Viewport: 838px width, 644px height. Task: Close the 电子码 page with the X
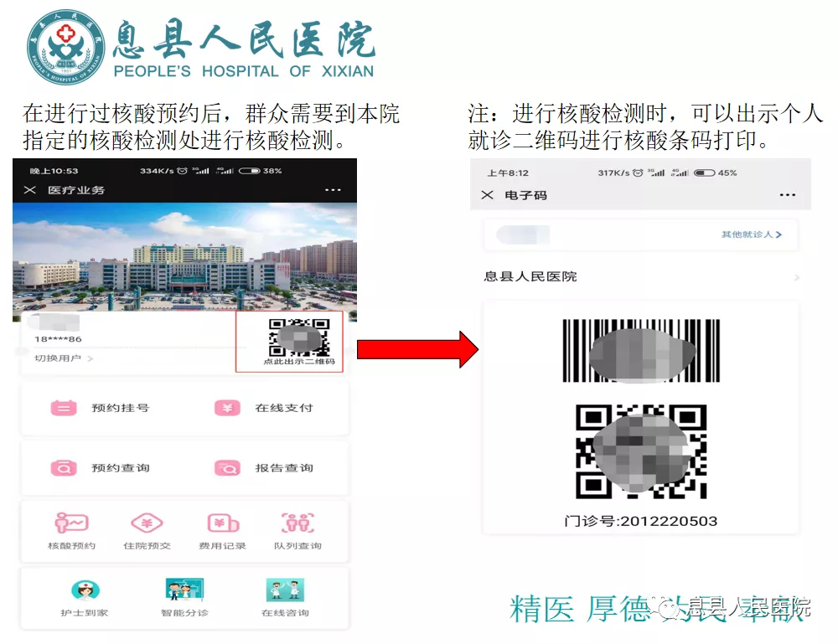(x=487, y=195)
